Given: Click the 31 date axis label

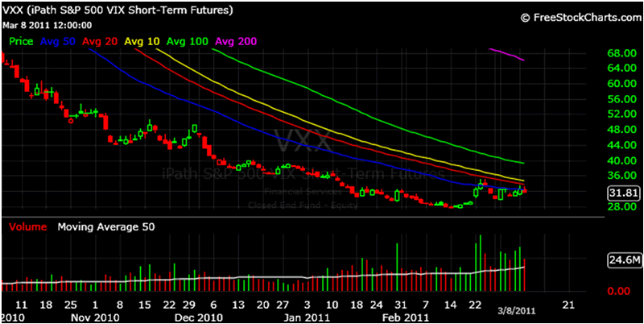Looking at the screenshot, I should [401, 305].
